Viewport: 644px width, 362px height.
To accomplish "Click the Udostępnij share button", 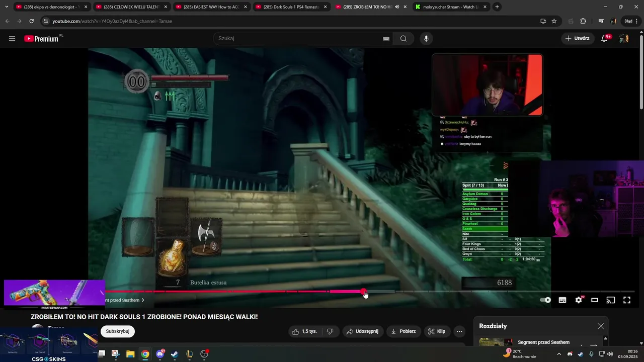I will [363, 331].
